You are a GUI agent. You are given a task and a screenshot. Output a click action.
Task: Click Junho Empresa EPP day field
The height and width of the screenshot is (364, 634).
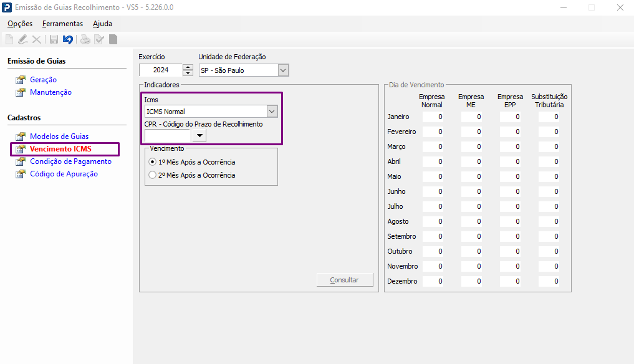[x=511, y=192]
